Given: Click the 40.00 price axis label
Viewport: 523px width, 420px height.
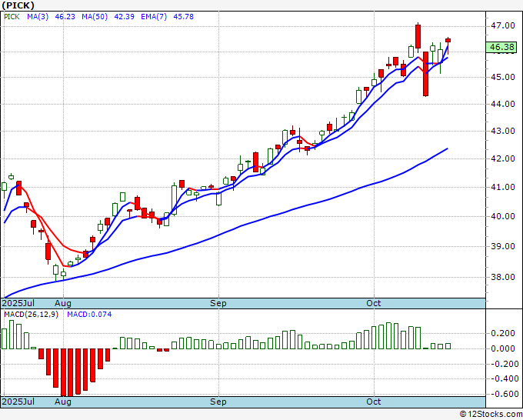Looking at the screenshot, I should (x=503, y=216).
